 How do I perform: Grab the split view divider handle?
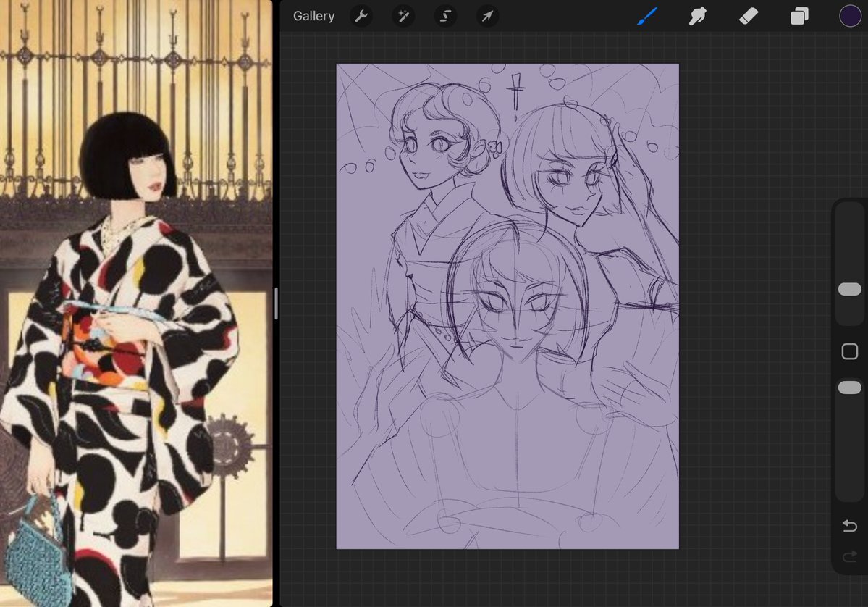click(x=276, y=303)
